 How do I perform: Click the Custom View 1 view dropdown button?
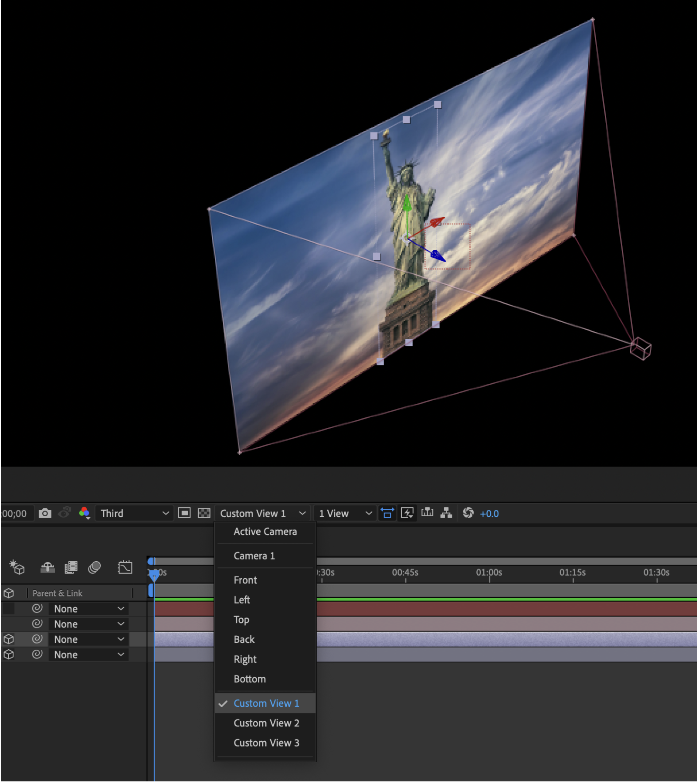point(262,513)
